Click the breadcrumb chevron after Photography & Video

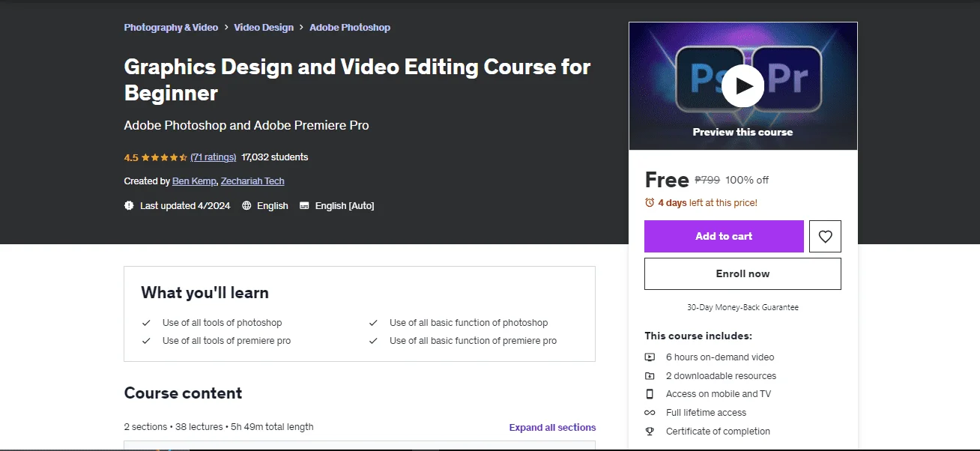coord(226,27)
